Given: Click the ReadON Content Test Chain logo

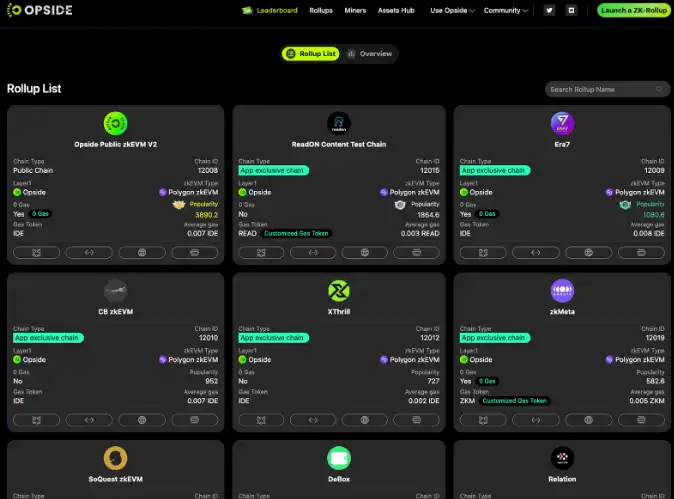Looking at the screenshot, I should pos(339,123).
